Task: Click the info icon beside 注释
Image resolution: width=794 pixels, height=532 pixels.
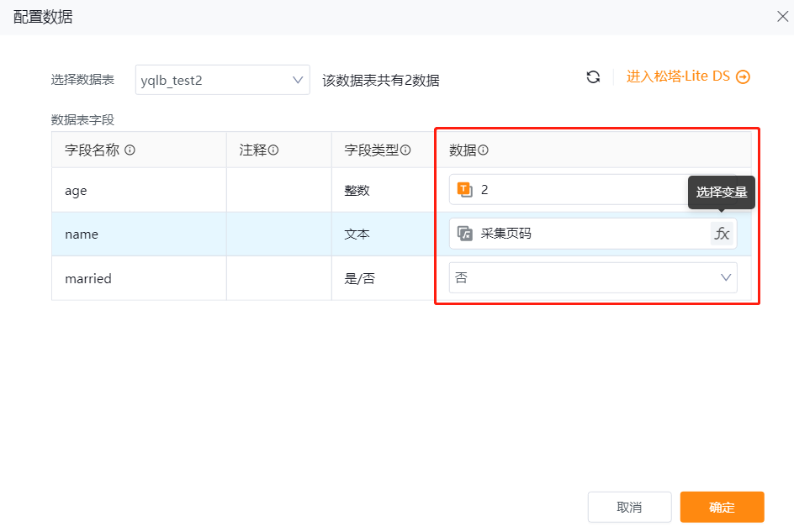Action: coord(273,150)
